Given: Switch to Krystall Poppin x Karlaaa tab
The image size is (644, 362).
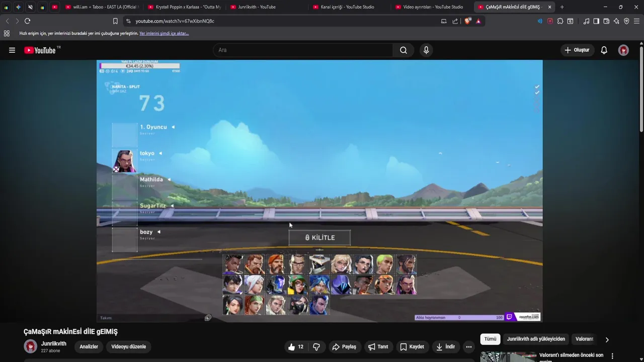Looking at the screenshot, I should click(x=184, y=7).
